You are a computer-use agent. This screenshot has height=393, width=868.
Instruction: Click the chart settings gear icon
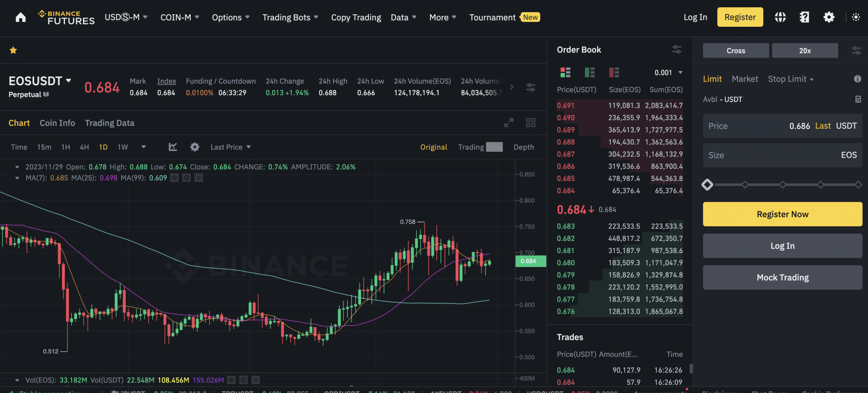click(x=194, y=147)
